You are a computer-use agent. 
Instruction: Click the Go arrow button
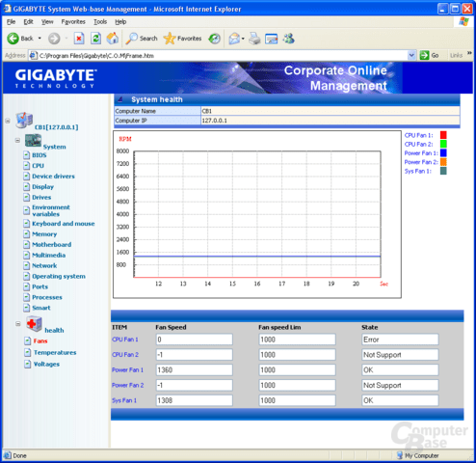pos(424,55)
